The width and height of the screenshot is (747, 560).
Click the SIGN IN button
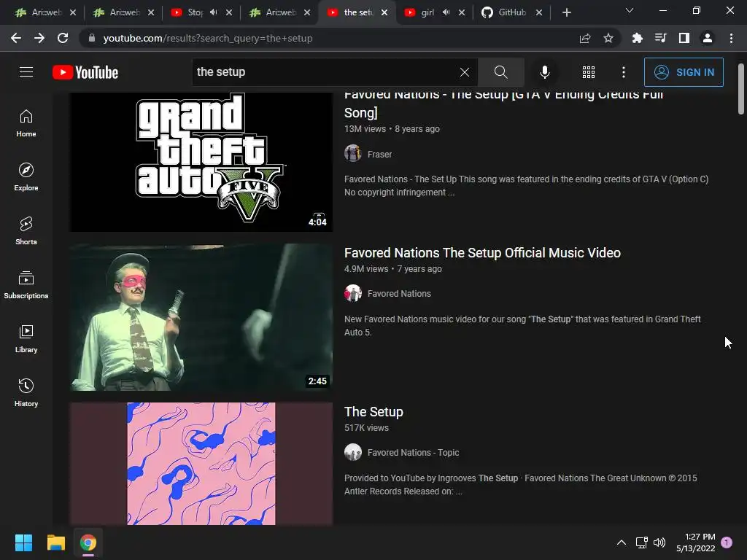[684, 72]
